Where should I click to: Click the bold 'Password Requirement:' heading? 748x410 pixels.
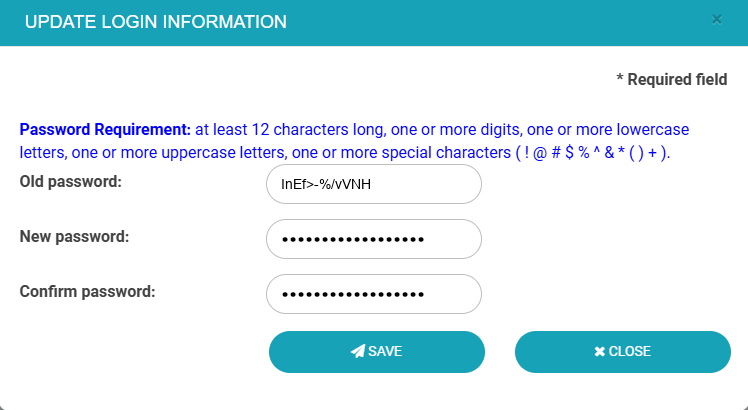pyautogui.click(x=105, y=130)
